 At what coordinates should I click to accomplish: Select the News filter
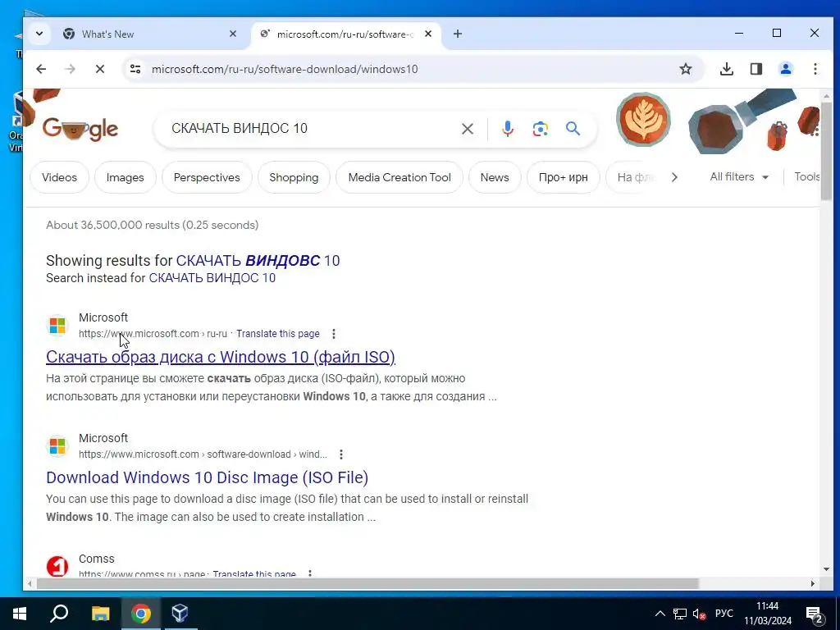point(495,177)
